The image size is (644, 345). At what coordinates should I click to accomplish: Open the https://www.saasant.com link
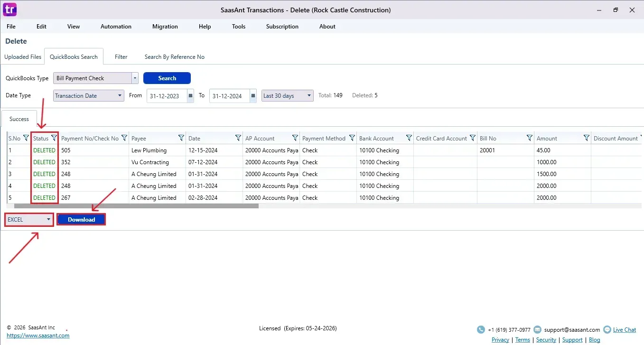point(38,336)
